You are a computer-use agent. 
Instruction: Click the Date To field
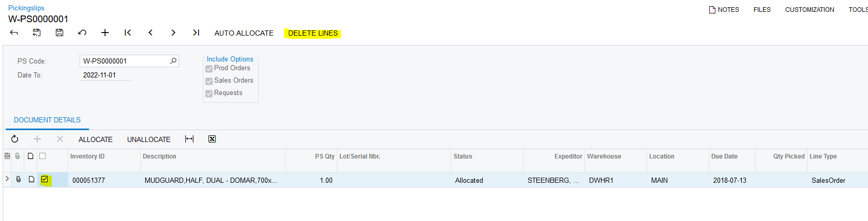point(106,75)
